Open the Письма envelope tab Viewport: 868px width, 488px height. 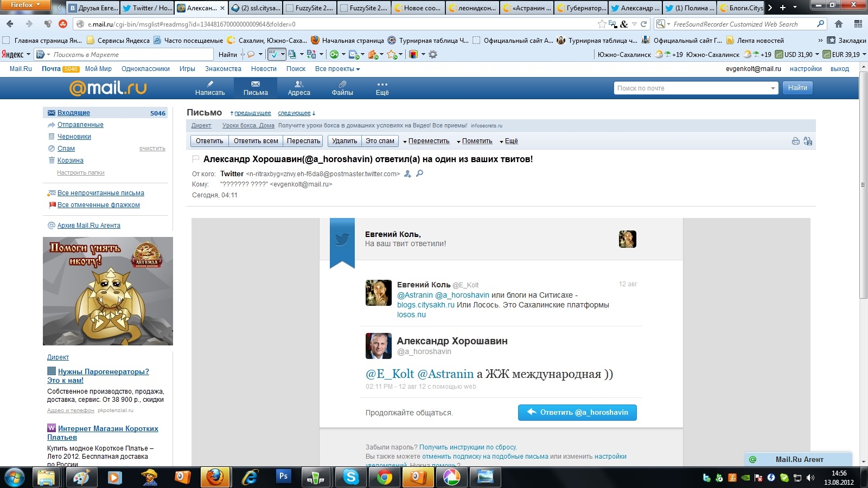pyautogui.click(x=256, y=88)
